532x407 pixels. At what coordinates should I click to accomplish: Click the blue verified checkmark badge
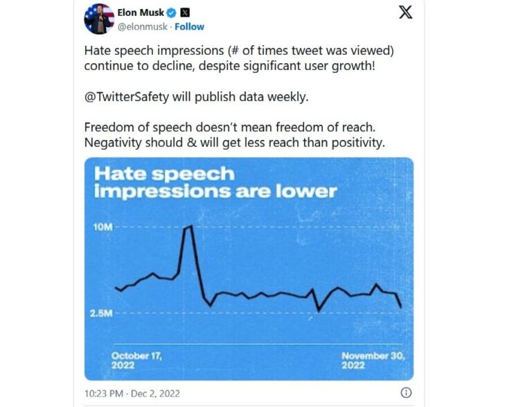171,12
